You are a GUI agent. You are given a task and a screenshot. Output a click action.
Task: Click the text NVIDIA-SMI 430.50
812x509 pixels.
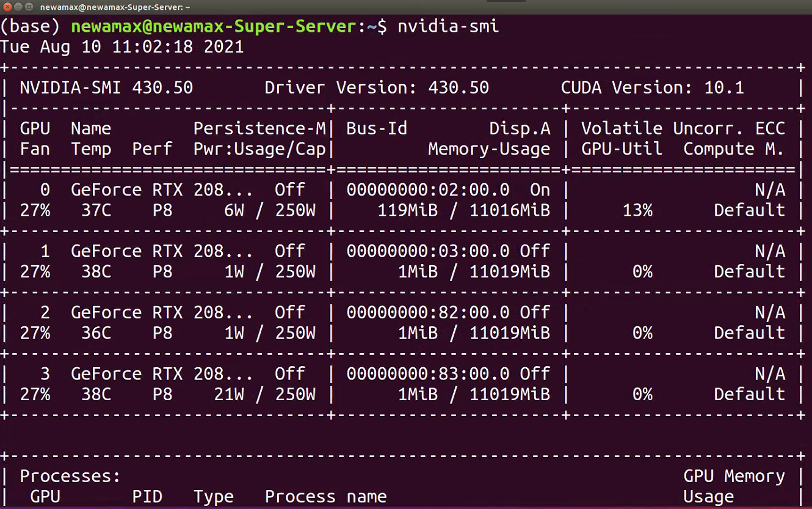(x=106, y=88)
